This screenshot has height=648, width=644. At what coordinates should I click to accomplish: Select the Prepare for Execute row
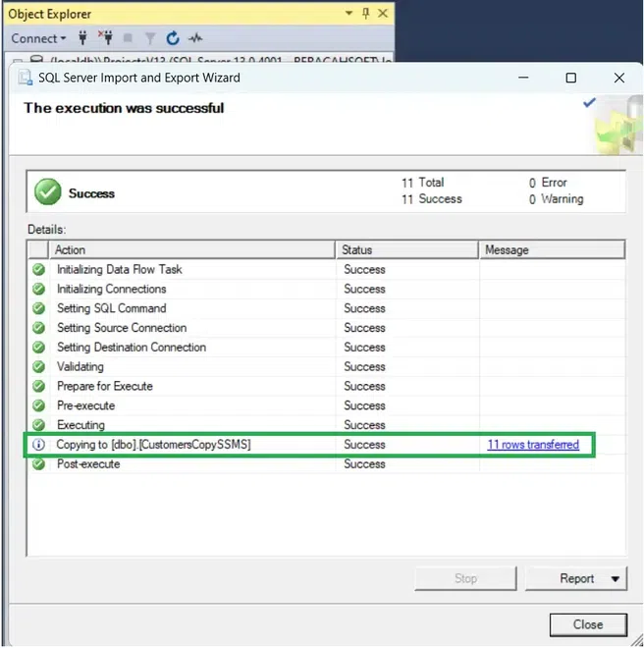(x=327, y=386)
